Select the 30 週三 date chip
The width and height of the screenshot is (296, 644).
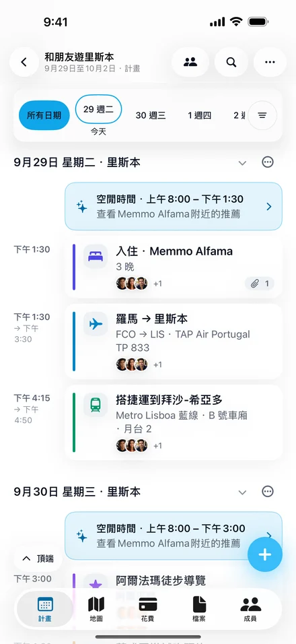(x=151, y=115)
